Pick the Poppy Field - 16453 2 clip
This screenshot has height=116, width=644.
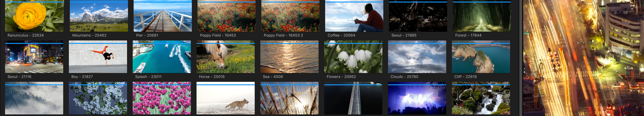[x=290, y=16]
